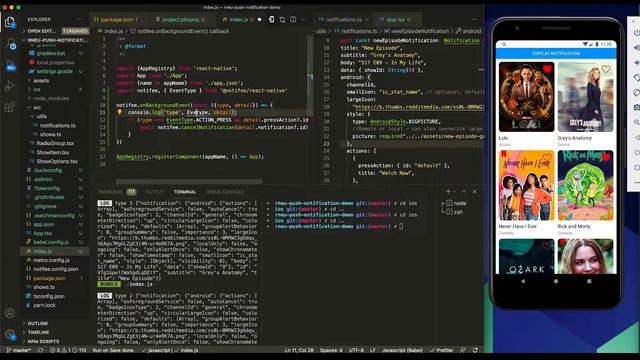Expand the Open Editors section
Screen dimensions: 640x360
click(55, 31)
